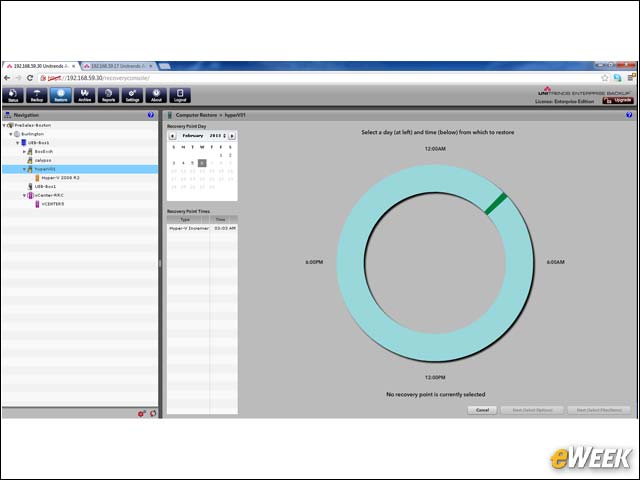Viewport: 640px width, 480px height.
Task: Click the Time column header
Action: click(221, 220)
